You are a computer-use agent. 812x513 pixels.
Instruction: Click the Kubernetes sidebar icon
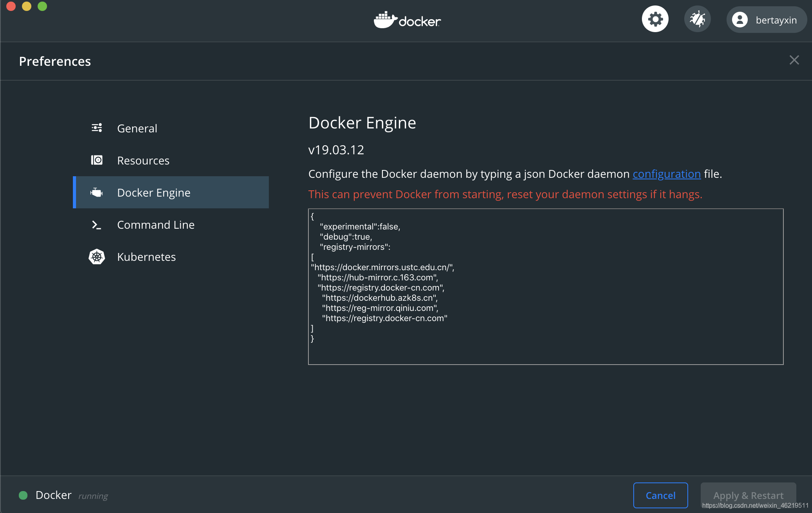click(96, 256)
